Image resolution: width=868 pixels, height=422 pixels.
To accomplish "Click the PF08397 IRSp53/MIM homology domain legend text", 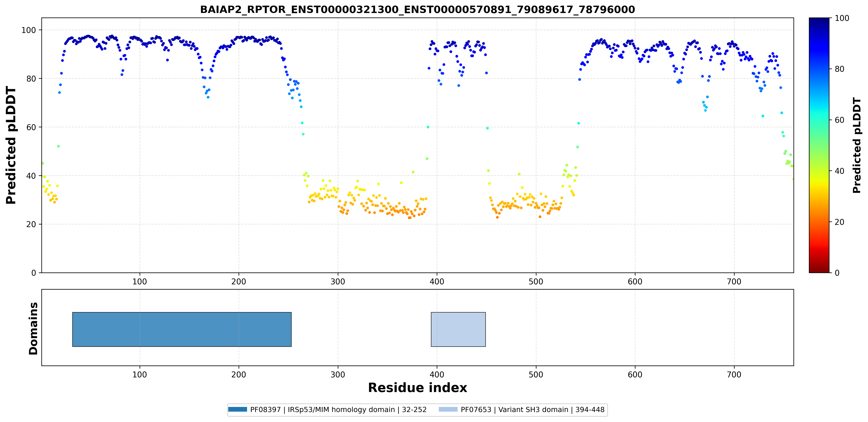I will pyautogui.click(x=338, y=410).
